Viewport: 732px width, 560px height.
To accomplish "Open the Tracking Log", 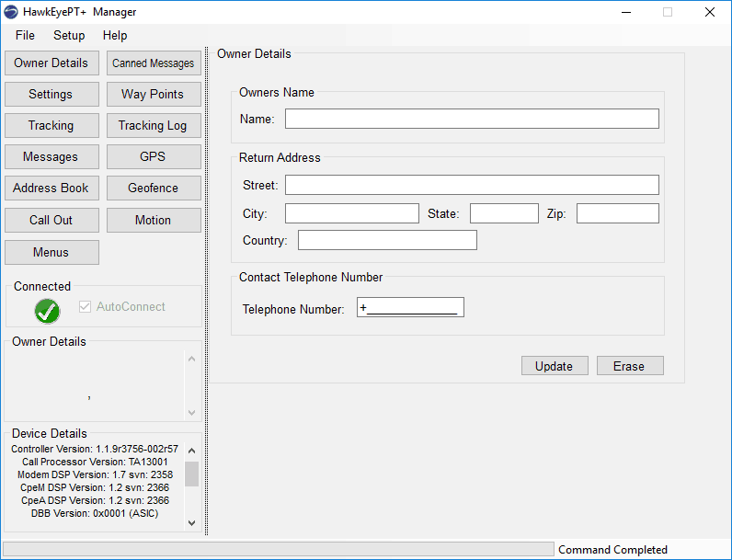I will point(154,126).
